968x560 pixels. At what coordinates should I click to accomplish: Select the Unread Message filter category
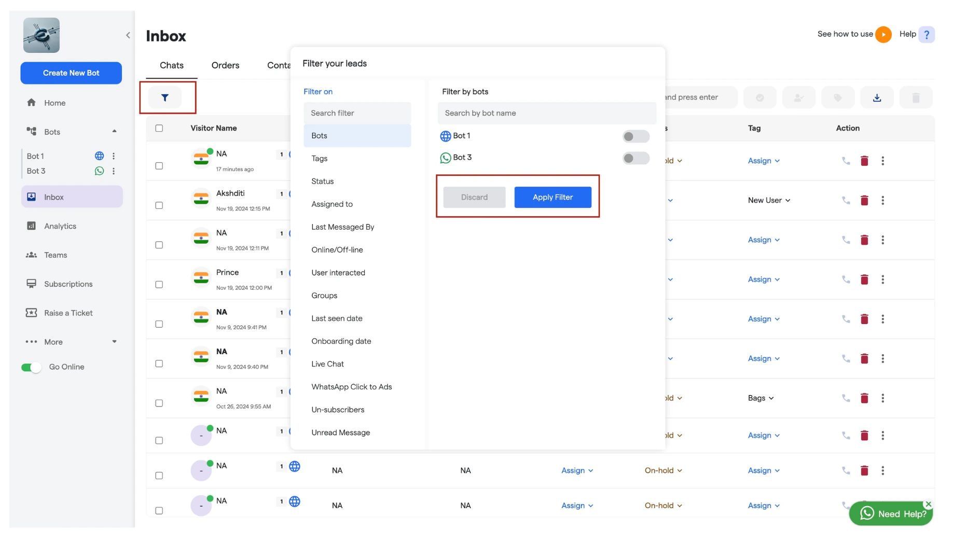(357, 432)
